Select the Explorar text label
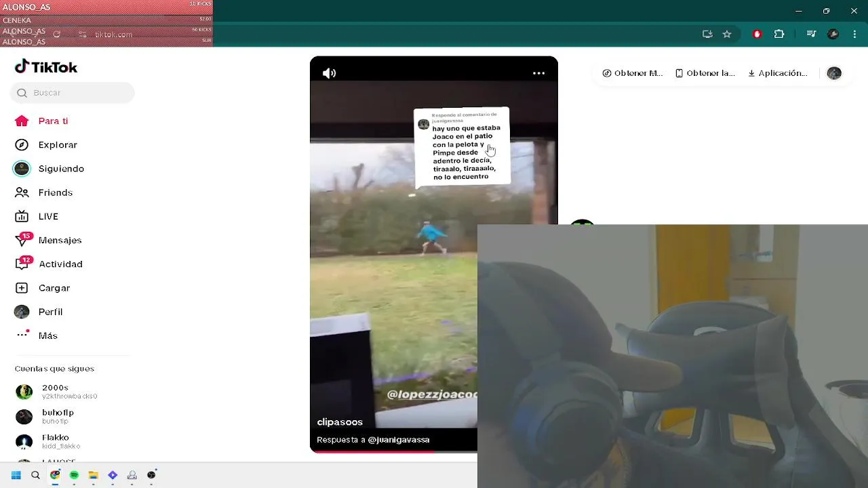The width and height of the screenshot is (868, 488). click(x=58, y=145)
